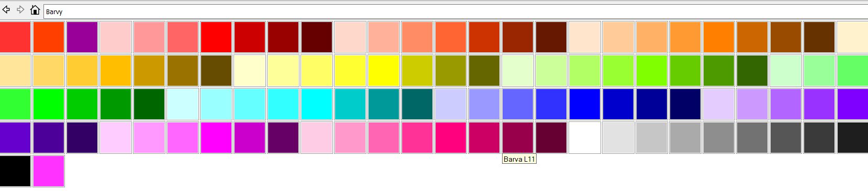The width and height of the screenshot is (868, 191).
Task: Select the near-black darkest gray swatch
Action: pyautogui.click(x=852, y=138)
